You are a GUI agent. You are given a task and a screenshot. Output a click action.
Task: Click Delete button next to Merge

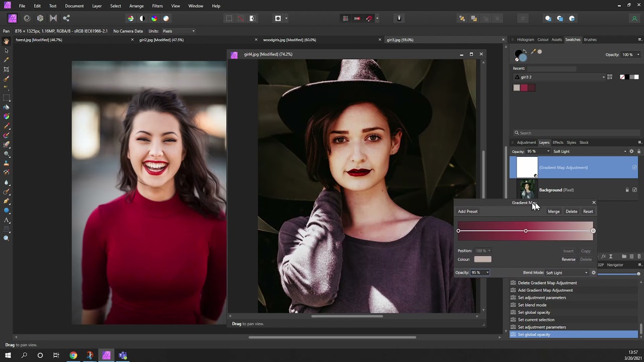pyautogui.click(x=572, y=212)
